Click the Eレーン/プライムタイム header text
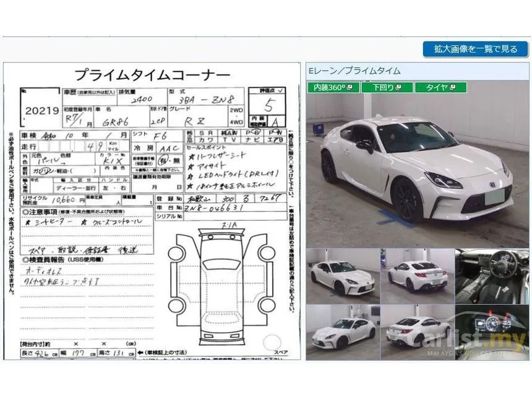 pyautogui.click(x=354, y=71)
